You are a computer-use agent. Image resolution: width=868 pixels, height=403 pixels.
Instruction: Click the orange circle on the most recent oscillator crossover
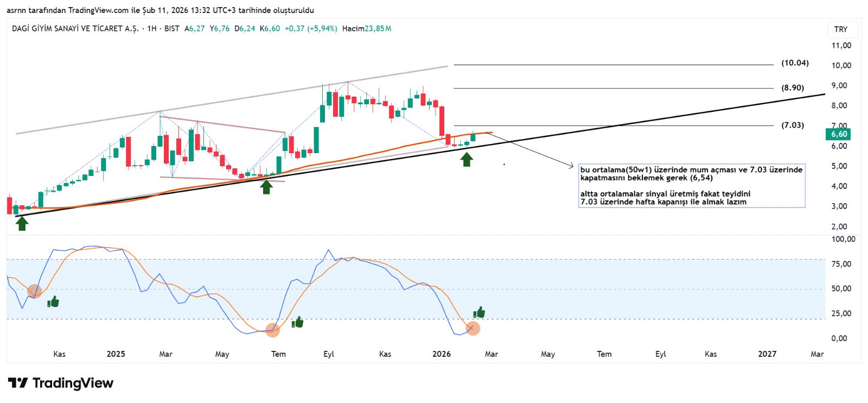click(473, 328)
